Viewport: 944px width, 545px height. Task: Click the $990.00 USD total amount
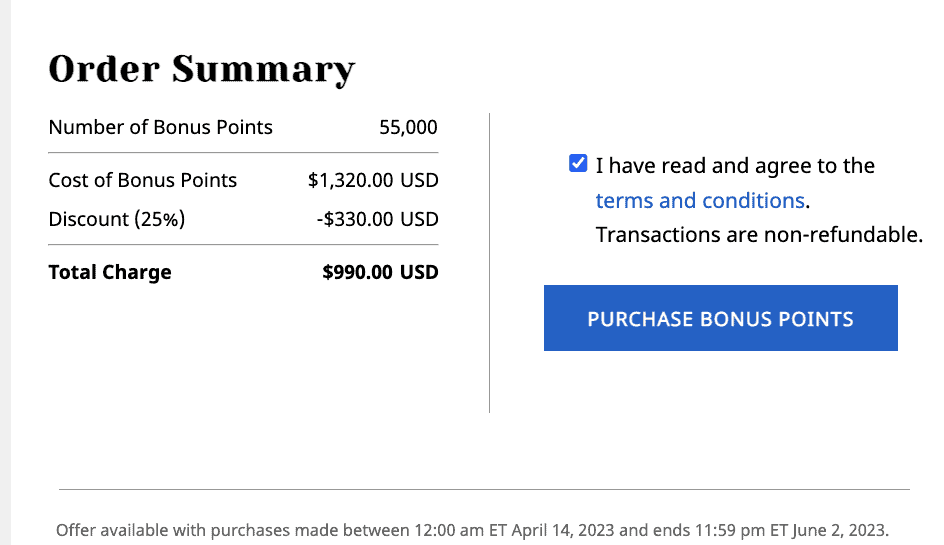point(380,272)
